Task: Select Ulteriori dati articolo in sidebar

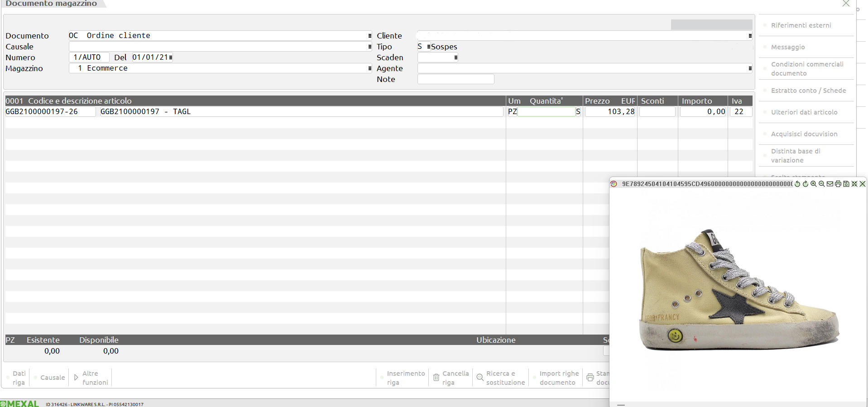Action: point(804,112)
